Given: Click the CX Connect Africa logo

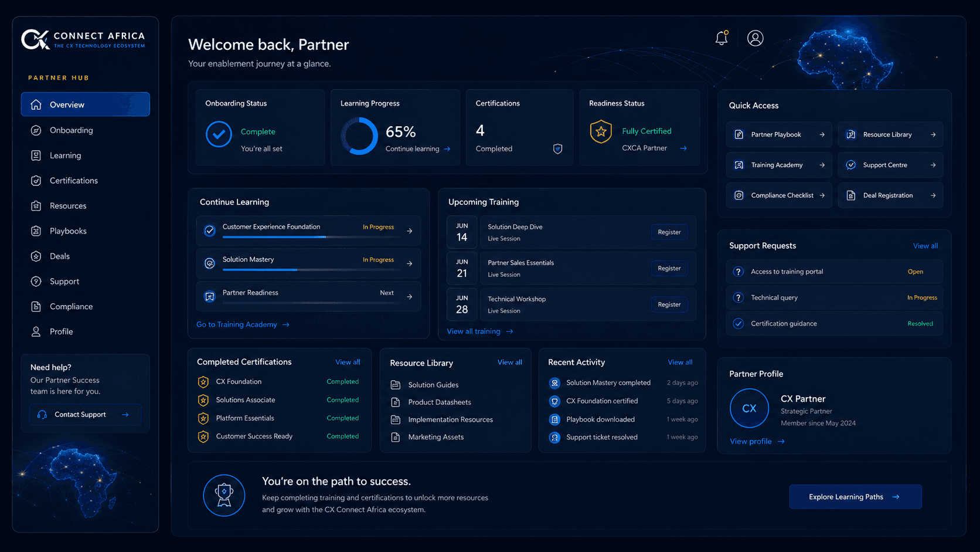Looking at the screenshot, I should pyautogui.click(x=83, y=39).
